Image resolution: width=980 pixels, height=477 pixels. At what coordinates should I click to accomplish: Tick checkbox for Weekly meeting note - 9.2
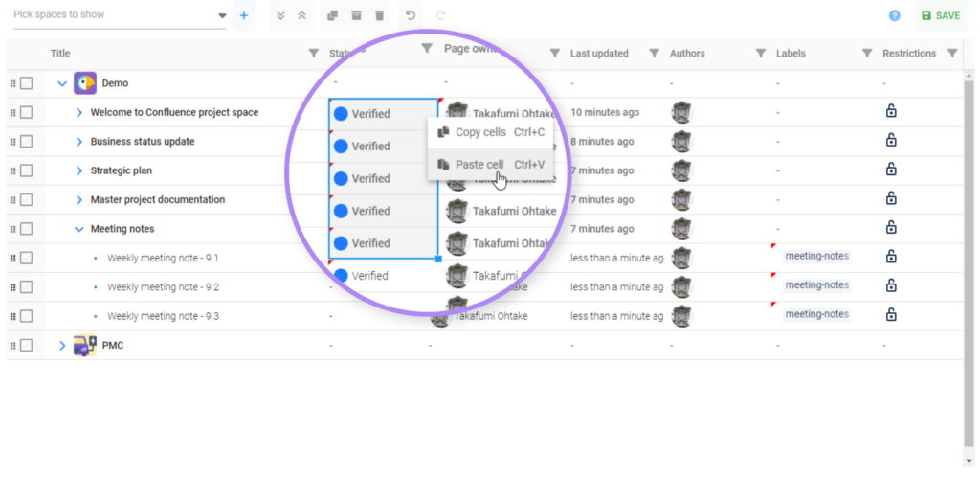(x=26, y=287)
